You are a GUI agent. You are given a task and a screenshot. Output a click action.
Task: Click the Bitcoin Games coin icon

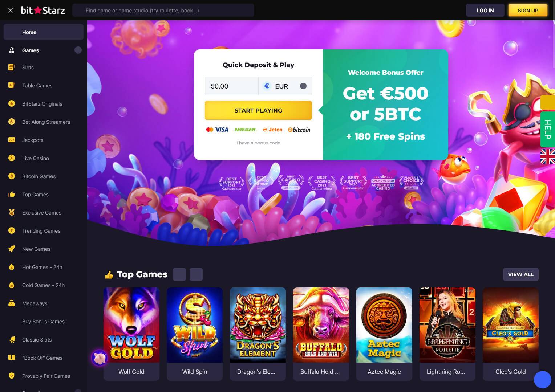click(x=11, y=176)
